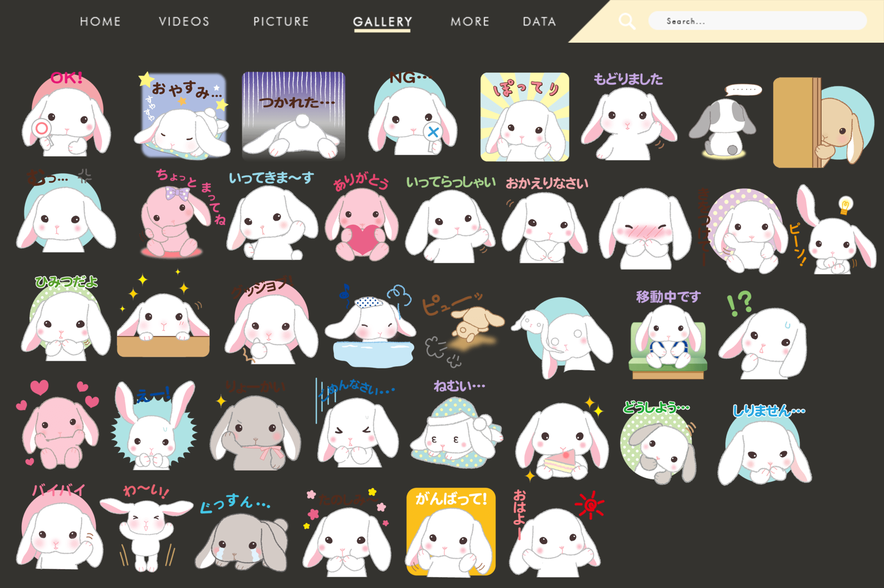Image resolution: width=884 pixels, height=588 pixels.
Task: Click the yellow がんばって! sticker
Action: [451, 533]
